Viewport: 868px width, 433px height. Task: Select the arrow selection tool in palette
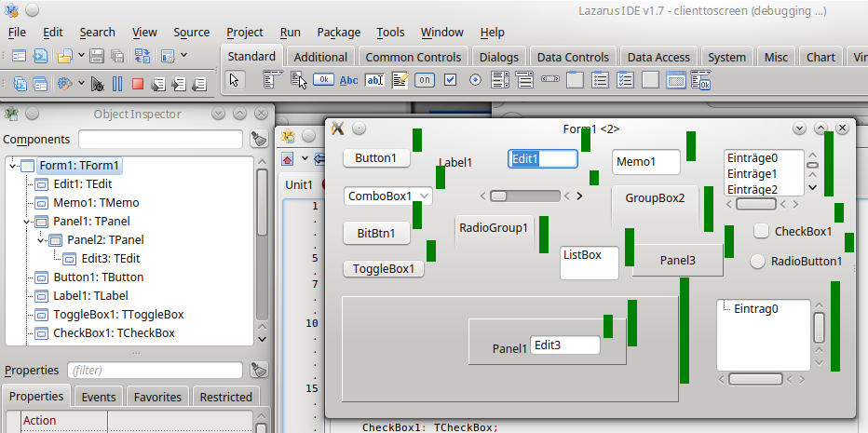click(x=234, y=80)
